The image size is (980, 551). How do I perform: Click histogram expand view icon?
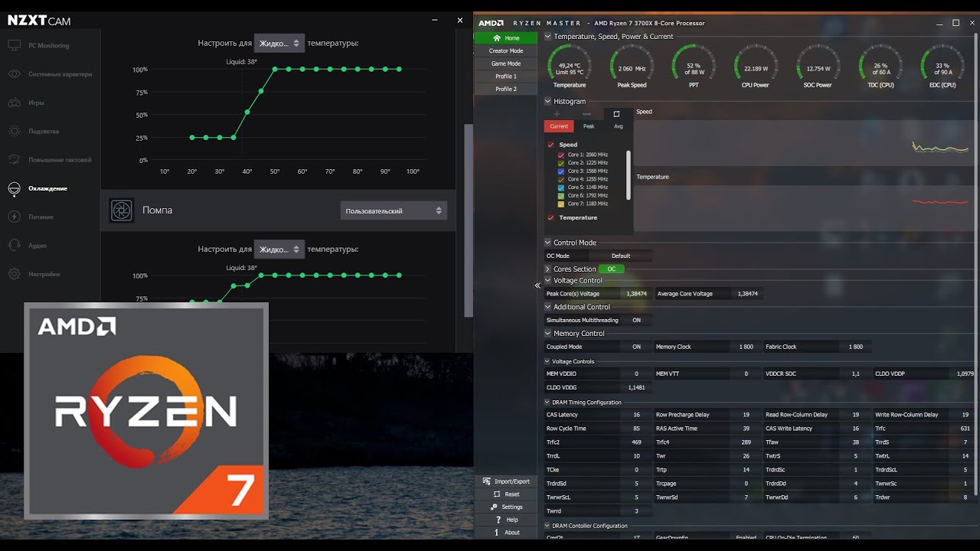click(x=616, y=114)
